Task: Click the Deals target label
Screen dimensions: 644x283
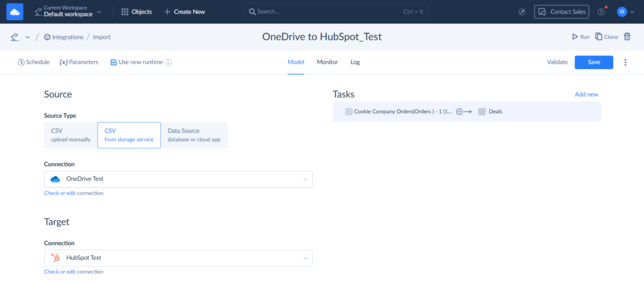Action: [496, 111]
